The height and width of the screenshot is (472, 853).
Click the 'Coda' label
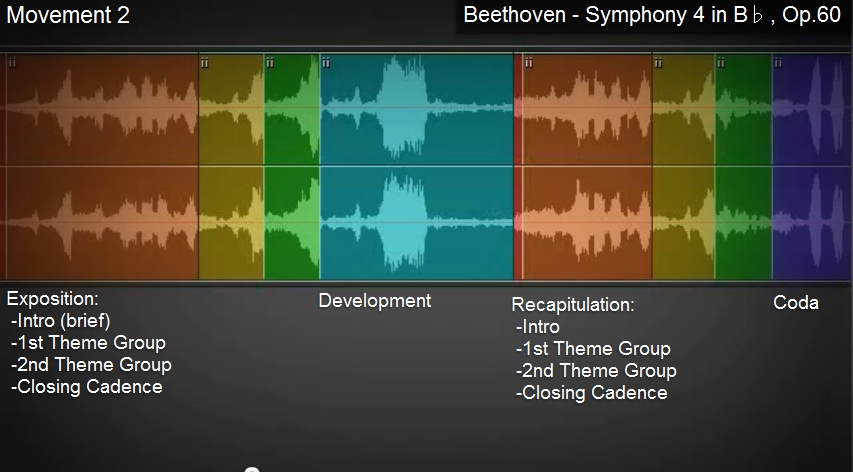[796, 303]
